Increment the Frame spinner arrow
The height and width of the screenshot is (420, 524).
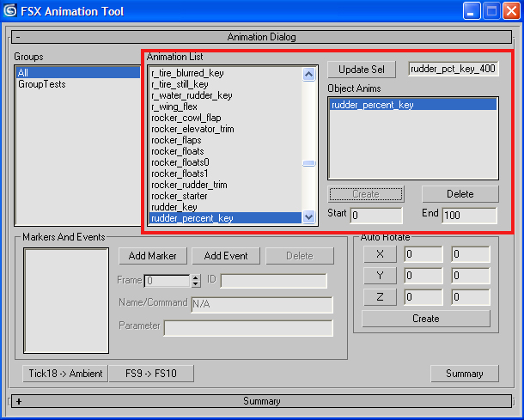(x=196, y=277)
